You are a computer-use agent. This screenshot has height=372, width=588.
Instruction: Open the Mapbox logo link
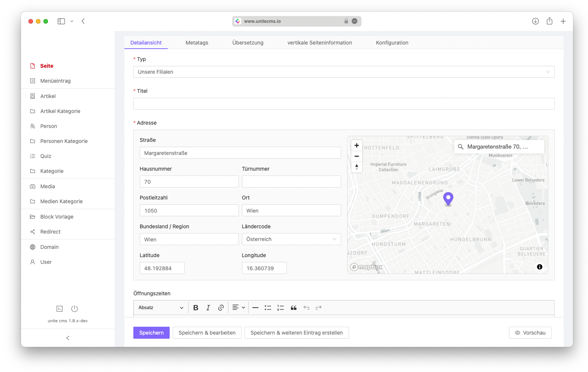[x=366, y=267]
